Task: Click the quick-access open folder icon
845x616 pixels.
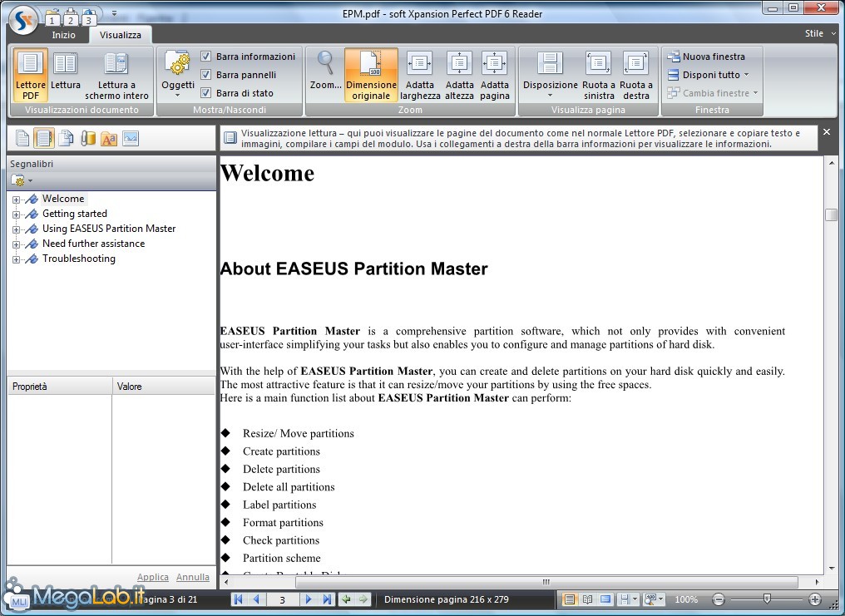Action: 52,17
